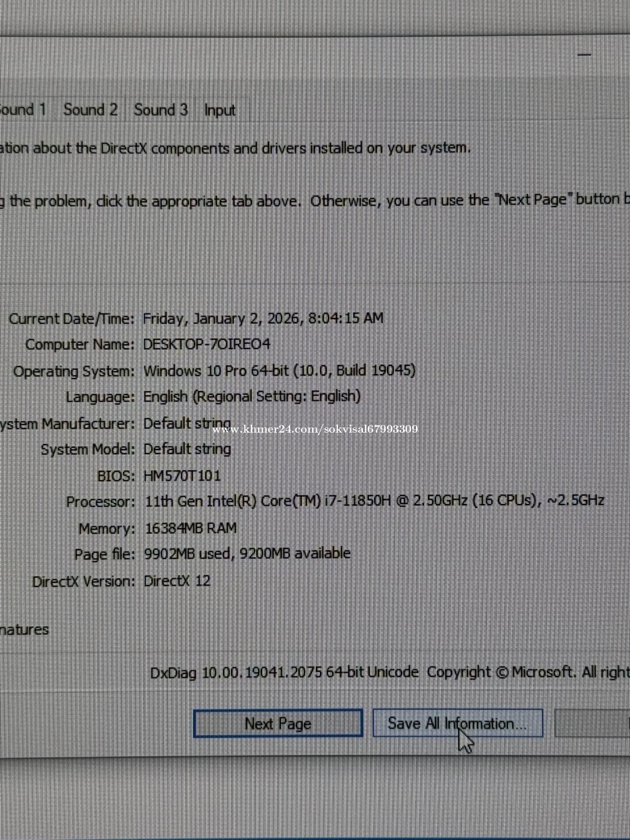Image resolution: width=630 pixels, height=840 pixels.
Task: Click the System Model Default string value
Action: click(187, 449)
